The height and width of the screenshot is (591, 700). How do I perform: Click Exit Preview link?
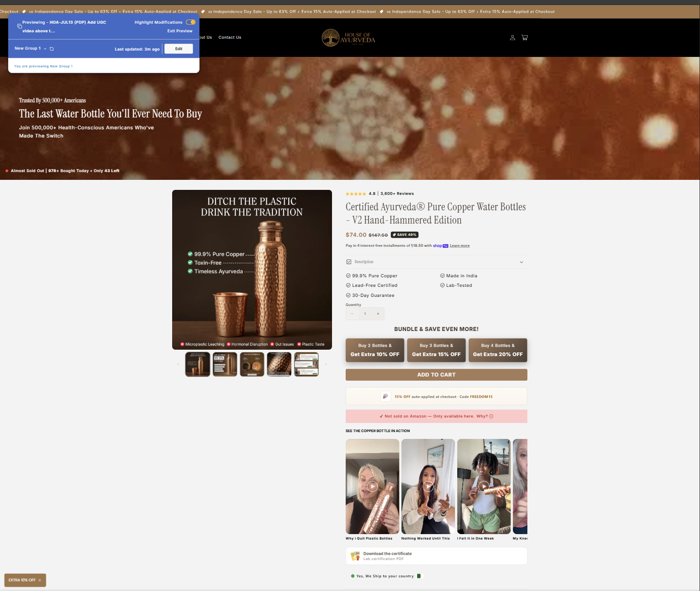180,31
